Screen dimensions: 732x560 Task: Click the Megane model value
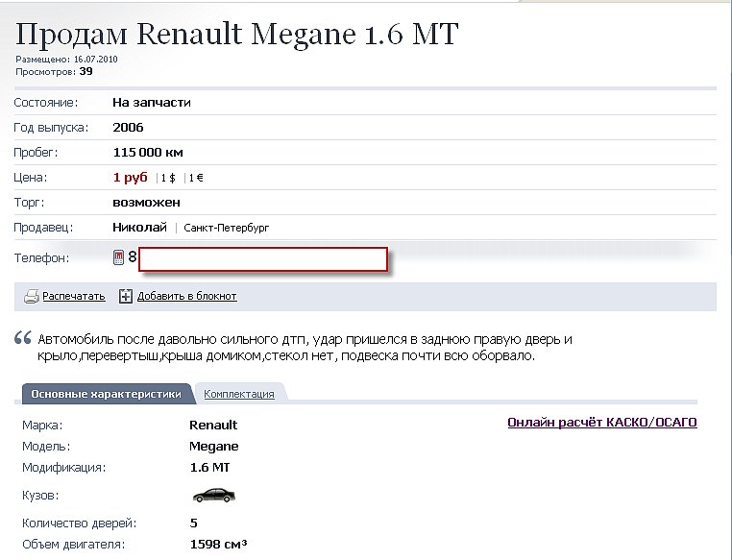[x=214, y=447]
